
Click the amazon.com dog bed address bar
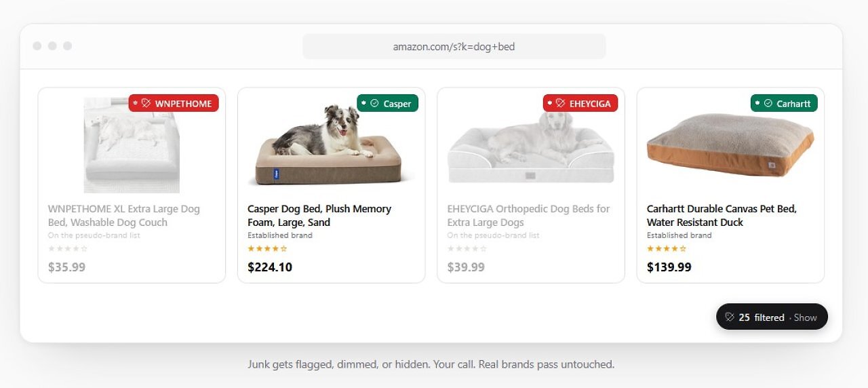(454, 47)
